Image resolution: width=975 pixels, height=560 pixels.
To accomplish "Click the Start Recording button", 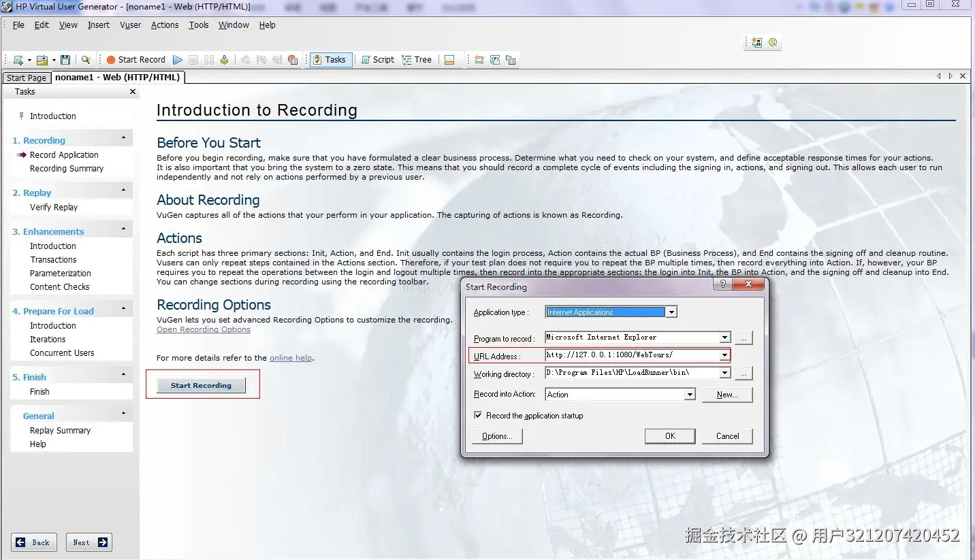I will click(x=201, y=385).
